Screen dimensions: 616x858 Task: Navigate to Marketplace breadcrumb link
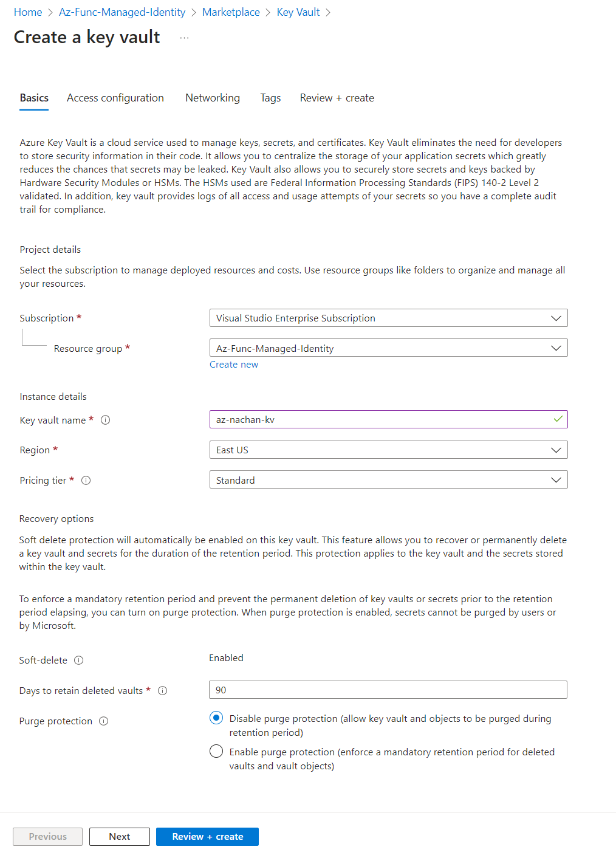click(x=231, y=12)
